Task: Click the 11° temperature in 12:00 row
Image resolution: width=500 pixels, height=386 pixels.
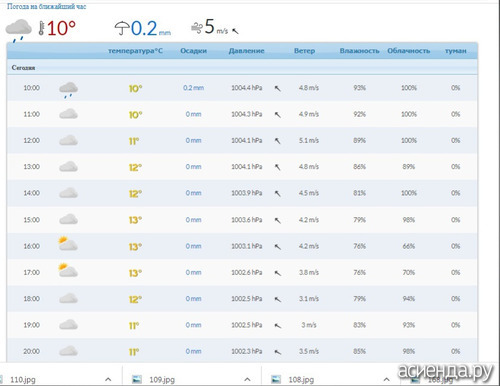Action: click(134, 141)
